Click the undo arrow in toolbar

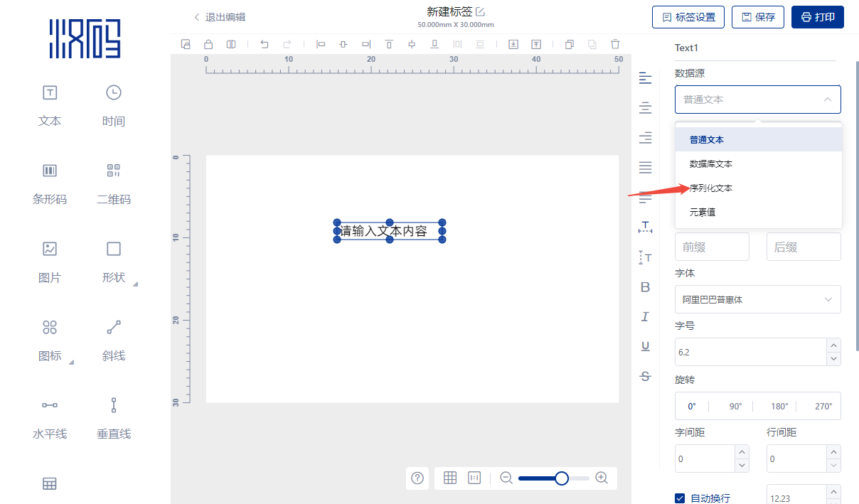[265, 44]
